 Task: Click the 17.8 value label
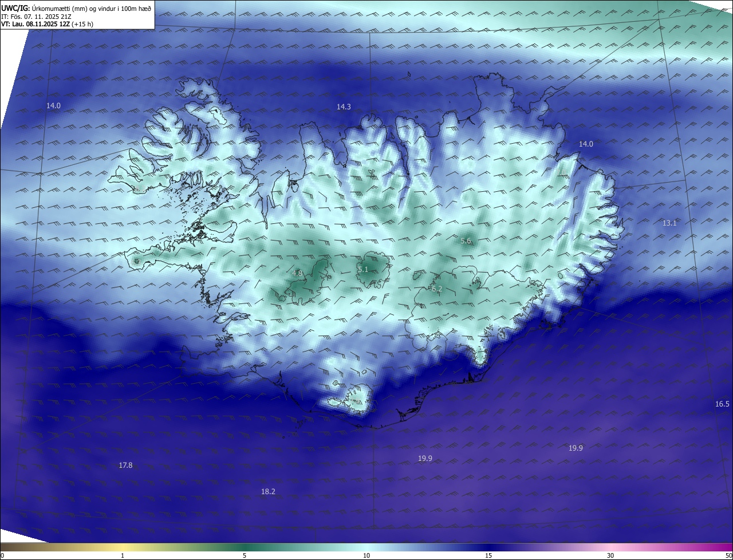[125, 466]
